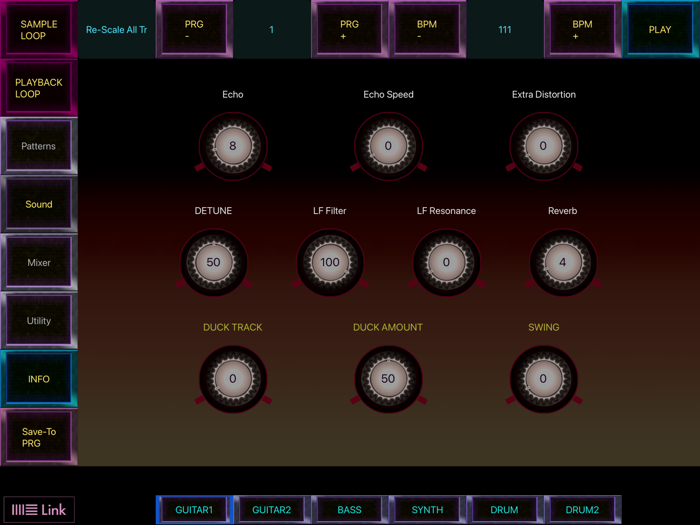
Task: Click the SWING knob
Action: pyautogui.click(x=544, y=379)
